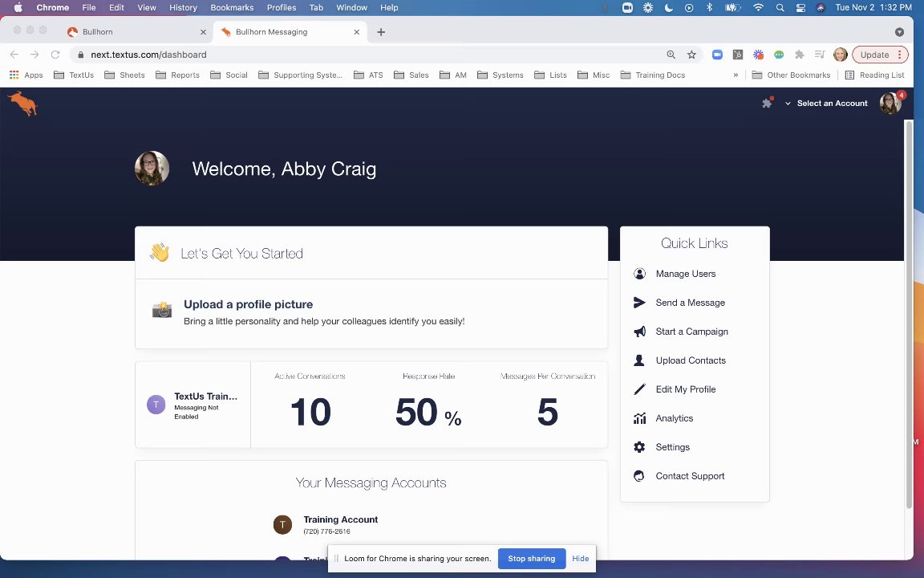Open the Training Docs bookmarks folder
Image resolution: width=924 pixels, height=578 pixels.
pyautogui.click(x=653, y=75)
